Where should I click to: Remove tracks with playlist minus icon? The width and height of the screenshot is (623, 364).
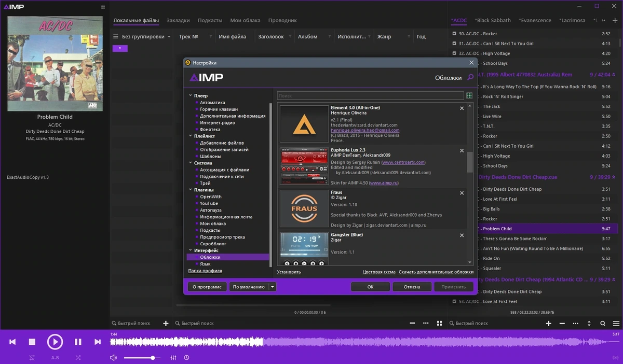tap(562, 323)
